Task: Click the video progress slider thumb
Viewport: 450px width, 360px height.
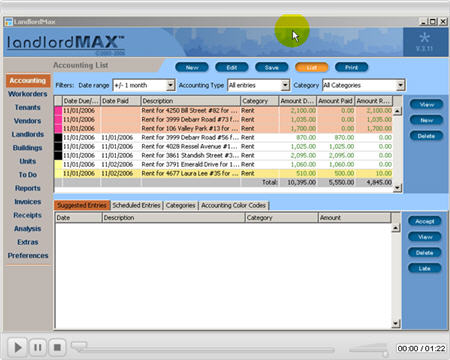Action: point(79,346)
